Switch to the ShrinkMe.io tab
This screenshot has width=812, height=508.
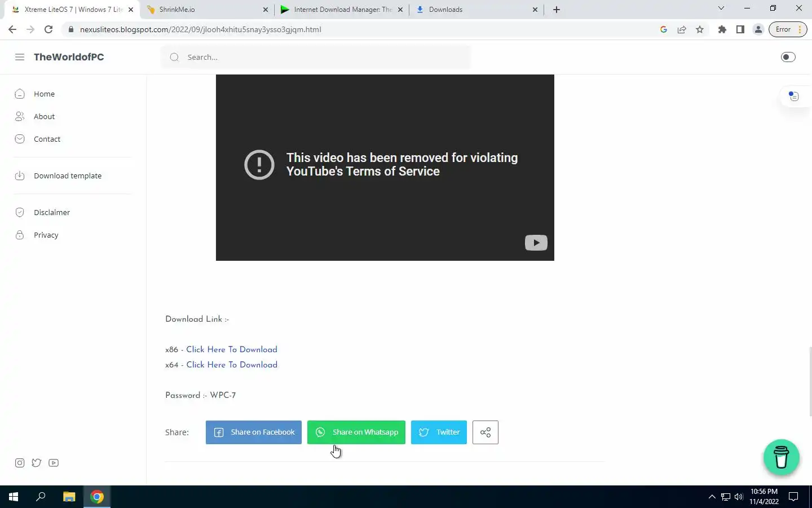(x=206, y=10)
